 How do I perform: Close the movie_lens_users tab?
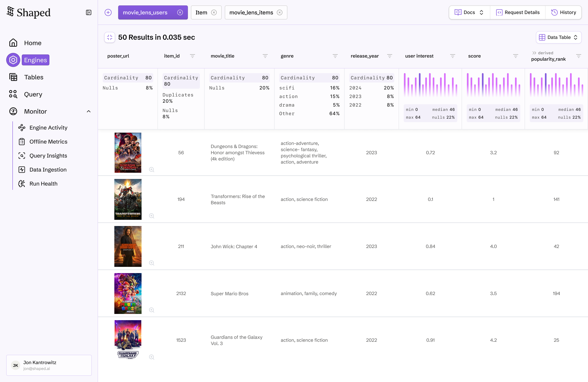[x=180, y=12]
